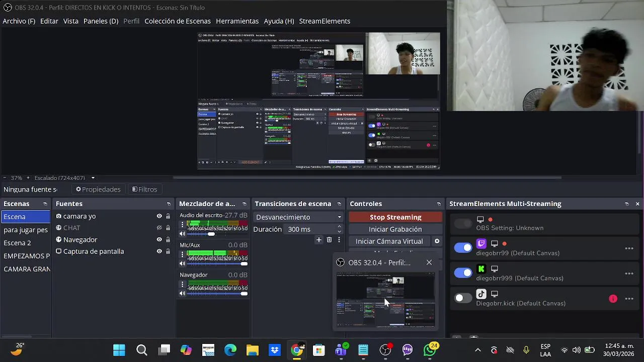Screen dimensions: 644x362
Task: Open Chrome from the taskbar
Action: pyautogui.click(x=297, y=350)
